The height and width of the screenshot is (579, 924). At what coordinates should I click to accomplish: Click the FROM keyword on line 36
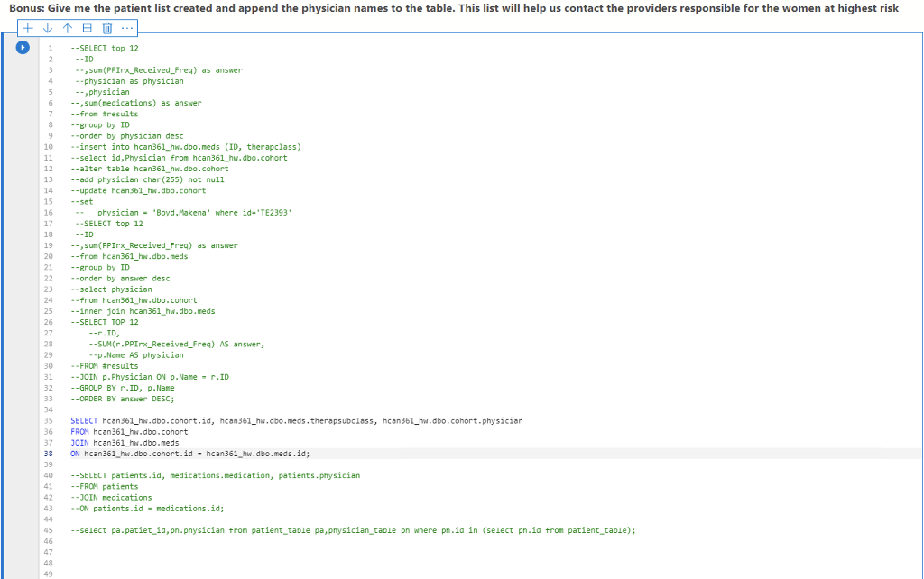tap(79, 432)
